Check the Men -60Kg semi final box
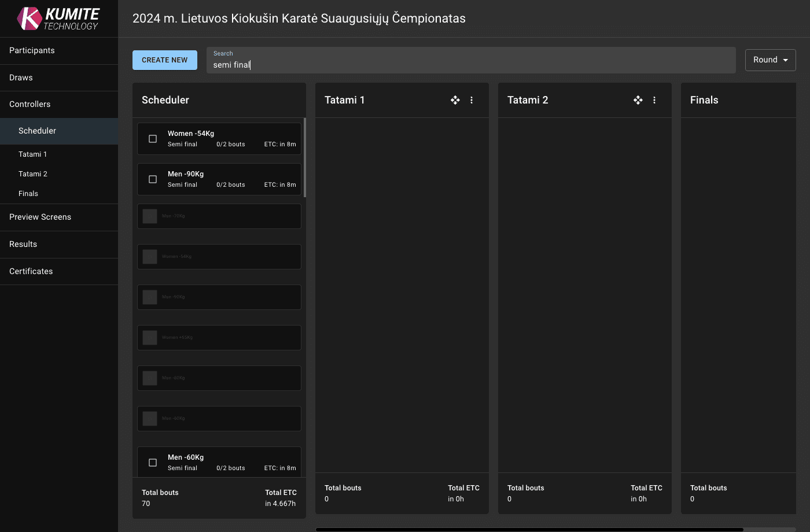 [x=153, y=463]
